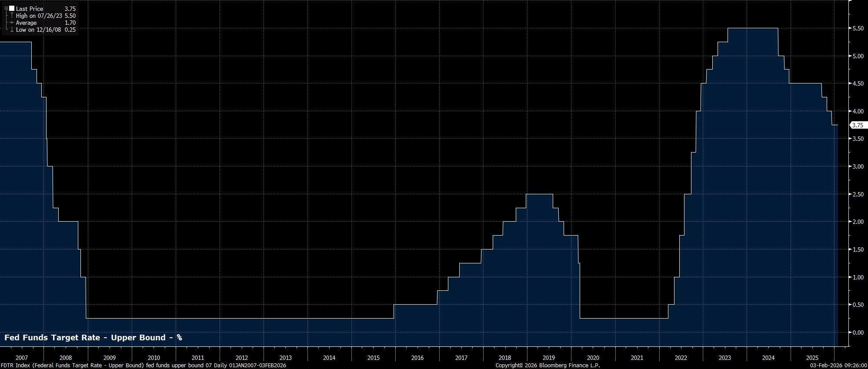This screenshot has height=369, width=868.
Task: Click the Low marker icon in legend
Action: (x=11, y=30)
